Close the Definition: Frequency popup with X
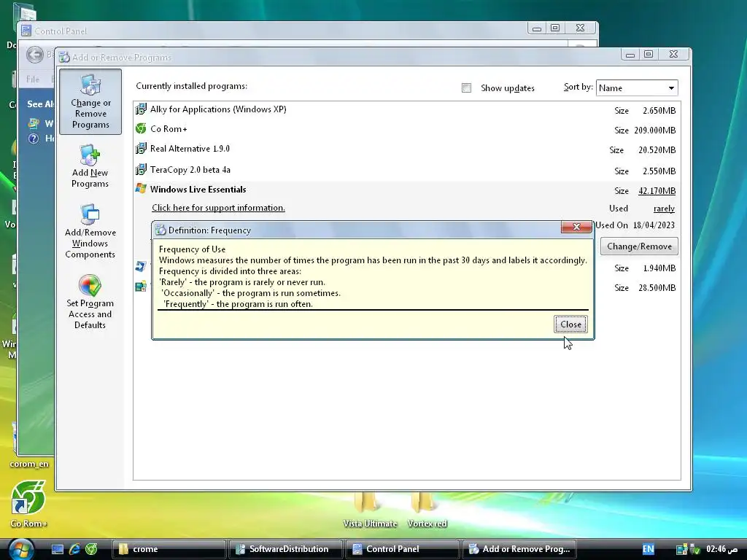The width and height of the screenshot is (747, 560). click(x=576, y=227)
